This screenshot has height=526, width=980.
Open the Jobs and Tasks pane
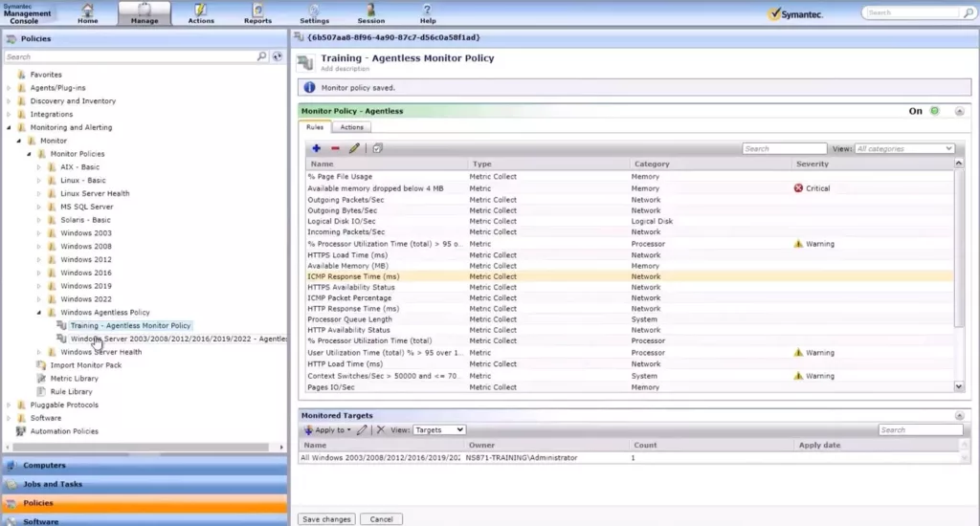pos(145,484)
